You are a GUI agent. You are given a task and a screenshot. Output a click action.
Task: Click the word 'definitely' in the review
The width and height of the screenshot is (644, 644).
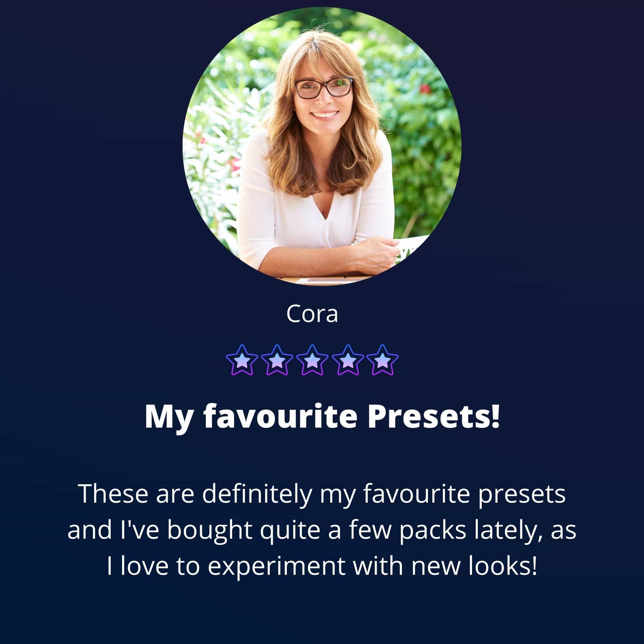click(257, 496)
